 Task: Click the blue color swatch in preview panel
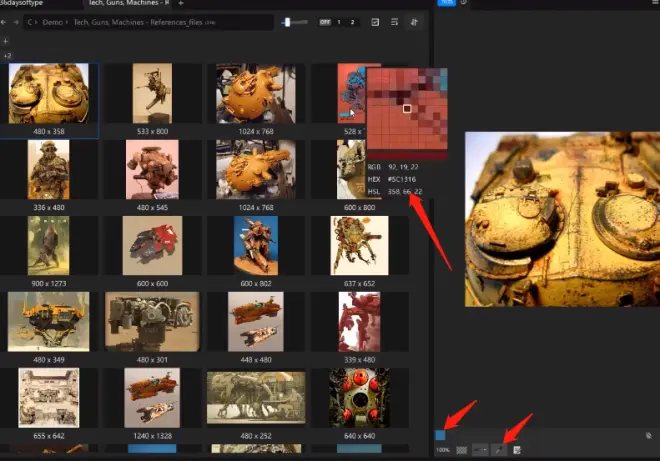click(440, 435)
